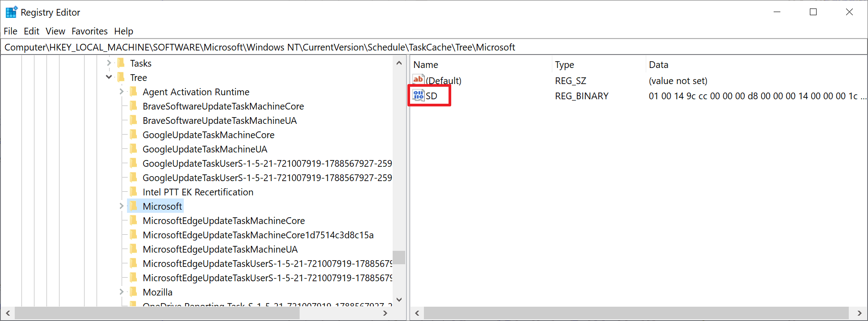Select the Tasks tree item
The width and height of the screenshot is (868, 321).
click(x=141, y=63)
